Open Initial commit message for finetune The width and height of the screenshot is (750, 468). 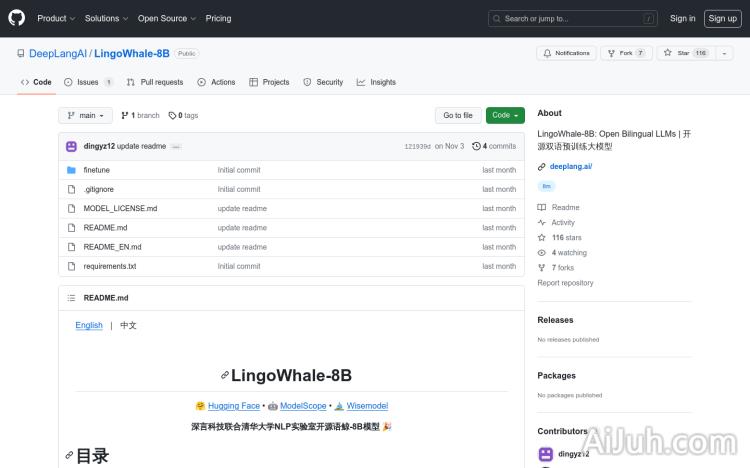[x=239, y=170]
